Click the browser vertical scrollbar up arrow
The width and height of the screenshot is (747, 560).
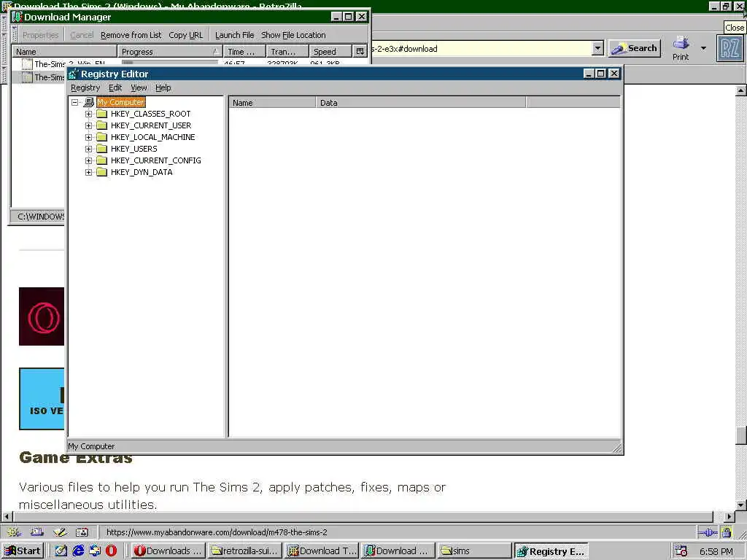tap(741, 90)
